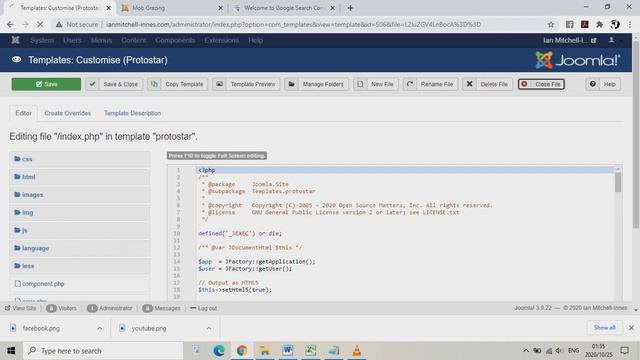Click Ian Mitchell-I... site link
The height and width of the screenshot is (360, 640).
tap(569, 40)
